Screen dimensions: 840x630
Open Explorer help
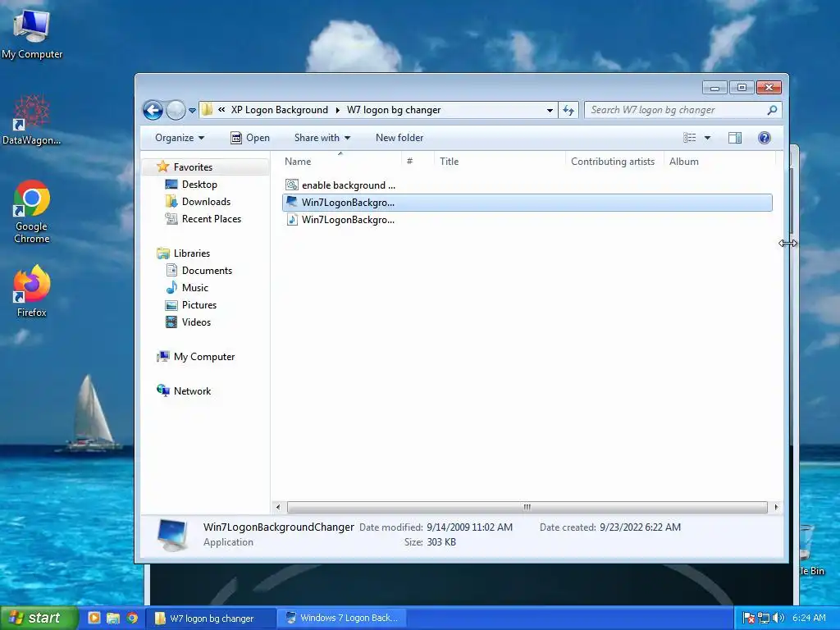click(765, 138)
